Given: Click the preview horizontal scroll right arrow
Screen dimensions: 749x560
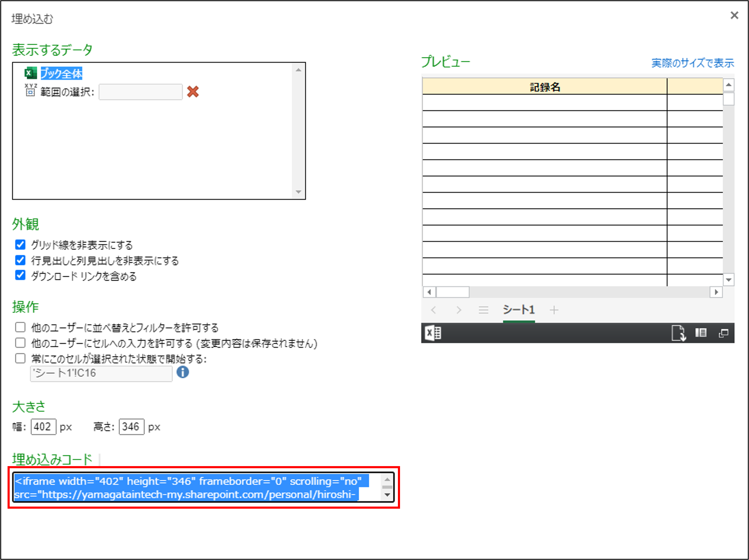Looking at the screenshot, I should pyautogui.click(x=716, y=292).
